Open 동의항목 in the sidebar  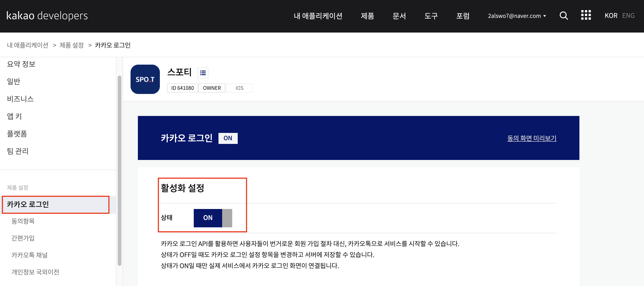click(23, 221)
